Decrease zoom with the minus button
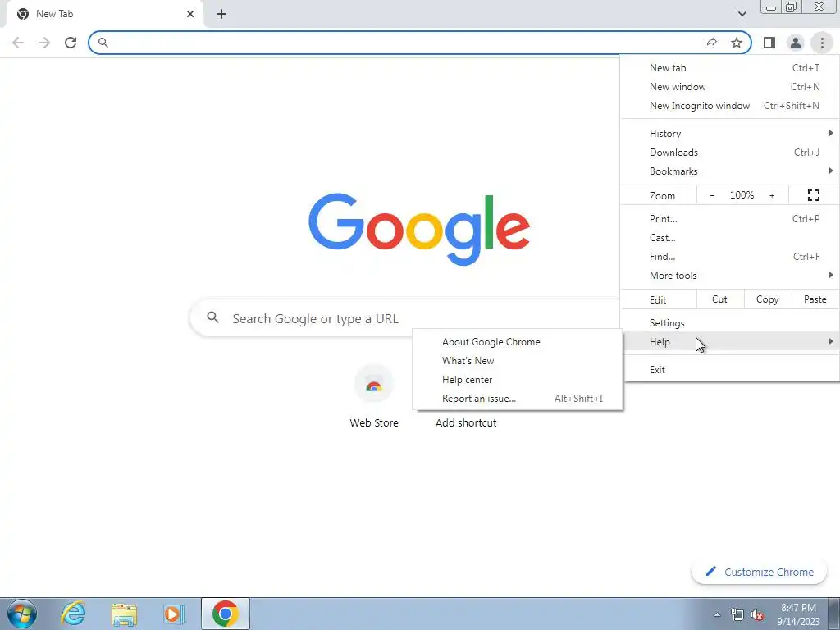Viewport: 840px width, 630px height. click(712, 195)
